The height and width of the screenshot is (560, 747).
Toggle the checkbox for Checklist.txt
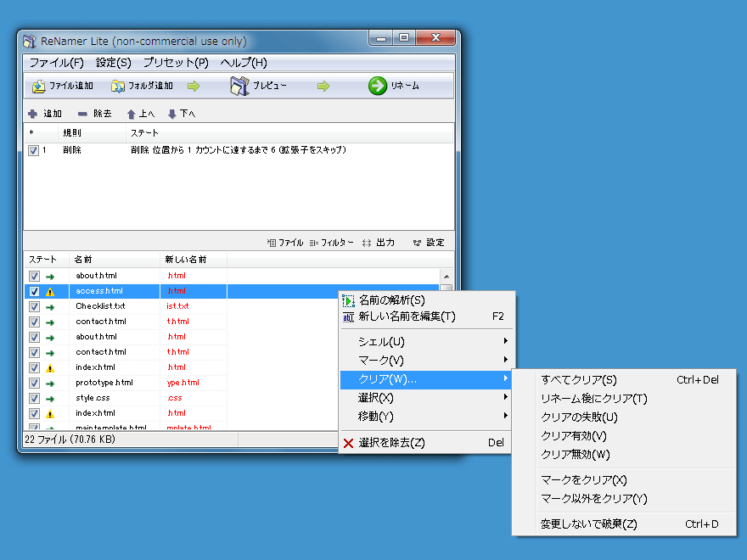tap(34, 306)
